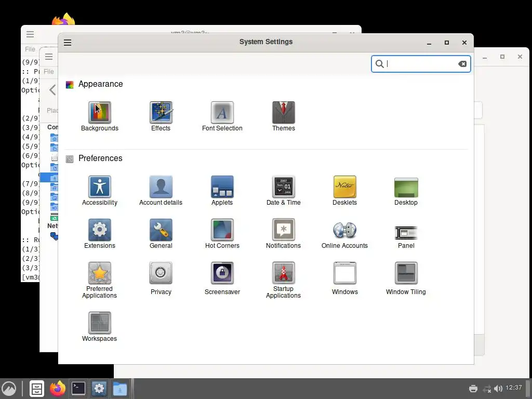The height and width of the screenshot is (399, 532).
Task: Open Accessibility preferences
Action: pos(99,190)
